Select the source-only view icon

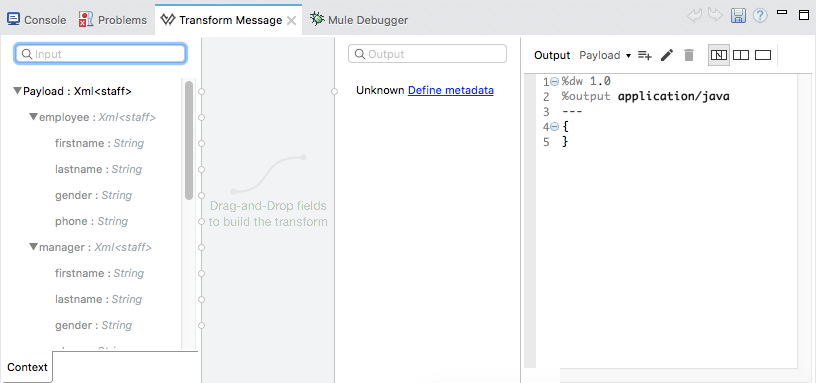(762, 55)
